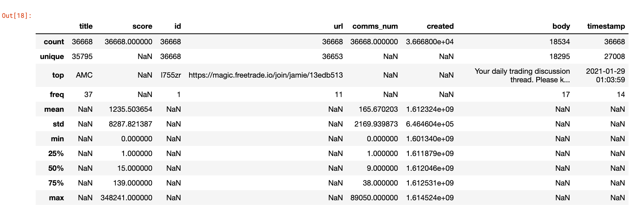This screenshot has height=222, width=644.
Task: Click the 'top' row label
Action: [x=58, y=75]
